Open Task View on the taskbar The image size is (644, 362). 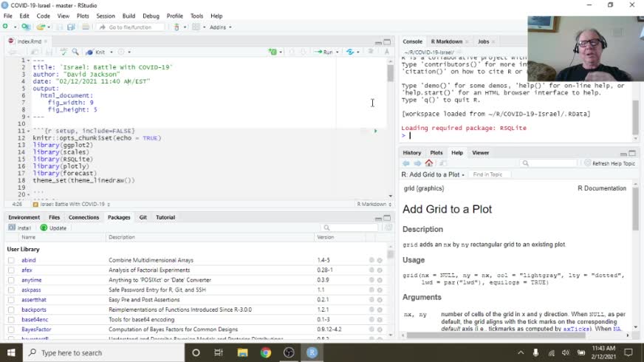tap(219, 352)
